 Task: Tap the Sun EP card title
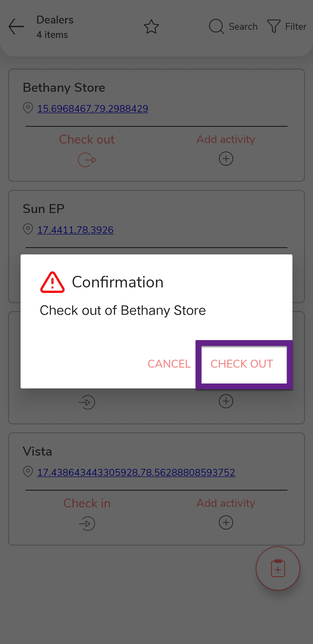coord(43,209)
